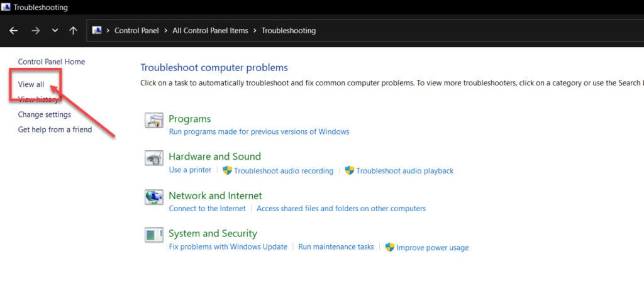Open Control Panel Home link

point(52,62)
